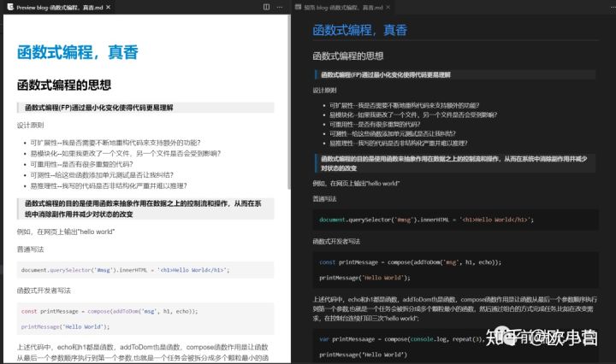Click the const printMessage compose line in the dark preview
The width and height of the screenshot is (616, 364).
click(x=411, y=262)
